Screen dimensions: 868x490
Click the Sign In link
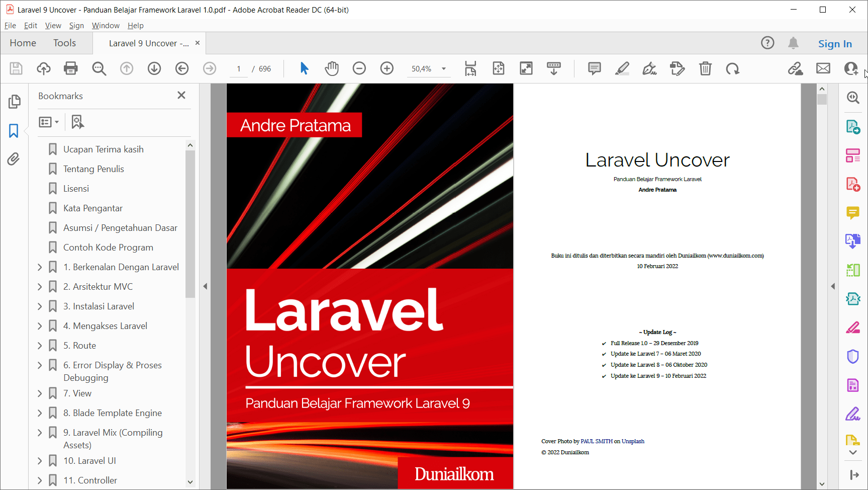click(835, 44)
